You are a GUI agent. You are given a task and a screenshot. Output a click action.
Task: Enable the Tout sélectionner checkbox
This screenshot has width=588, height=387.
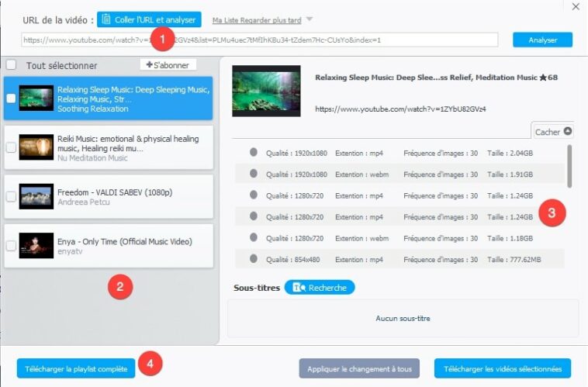pyautogui.click(x=11, y=65)
